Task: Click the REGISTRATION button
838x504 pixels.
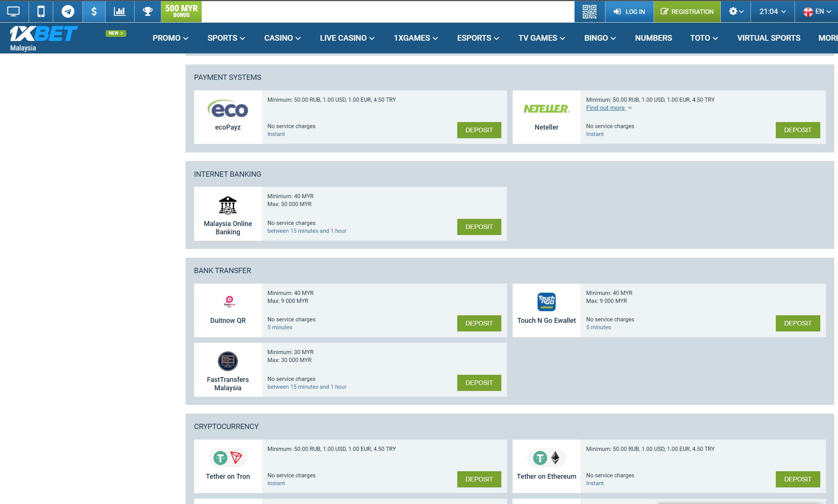Action: click(x=687, y=11)
